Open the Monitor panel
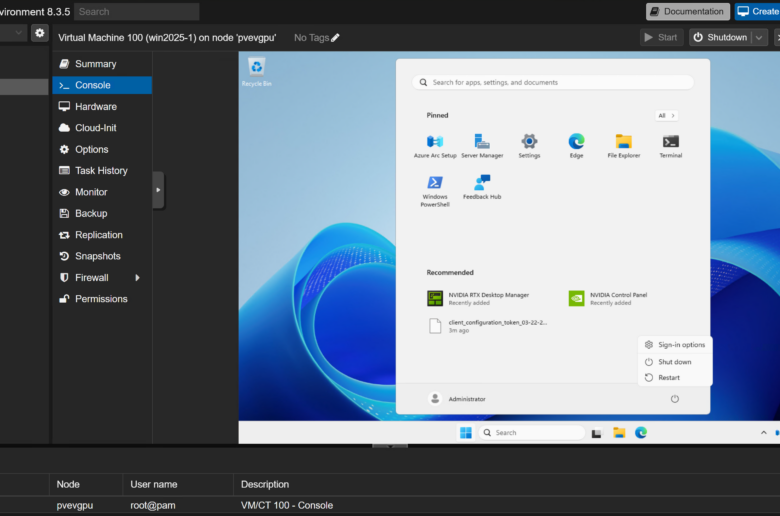This screenshot has height=516, width=780. [101, 192]
